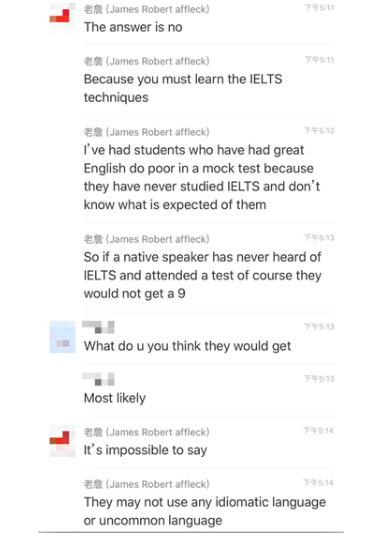The height and width of the screenshot is (555, 381).
Task: Open red avatar beside 'It's impossible to say'
Action: point(62,441)
